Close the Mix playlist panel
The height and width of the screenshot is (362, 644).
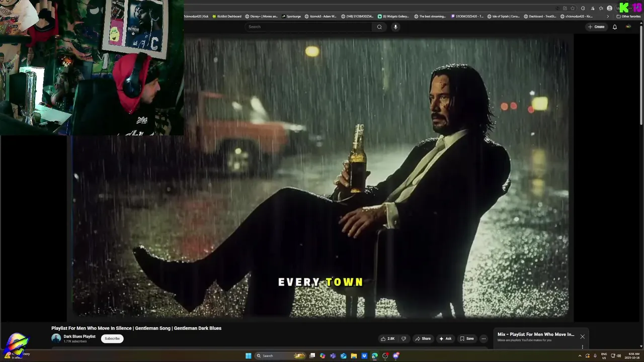(582, 337)
